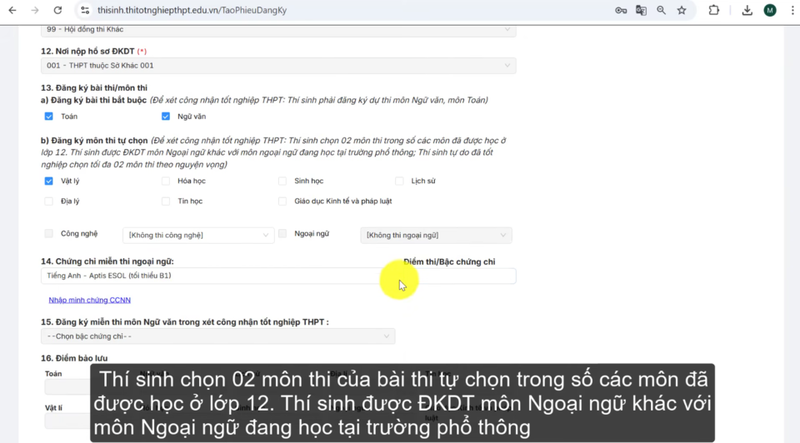Click the heading 13. Đăng ký bài thi/môn thi

pyautogui.click(x=94, y=88)
